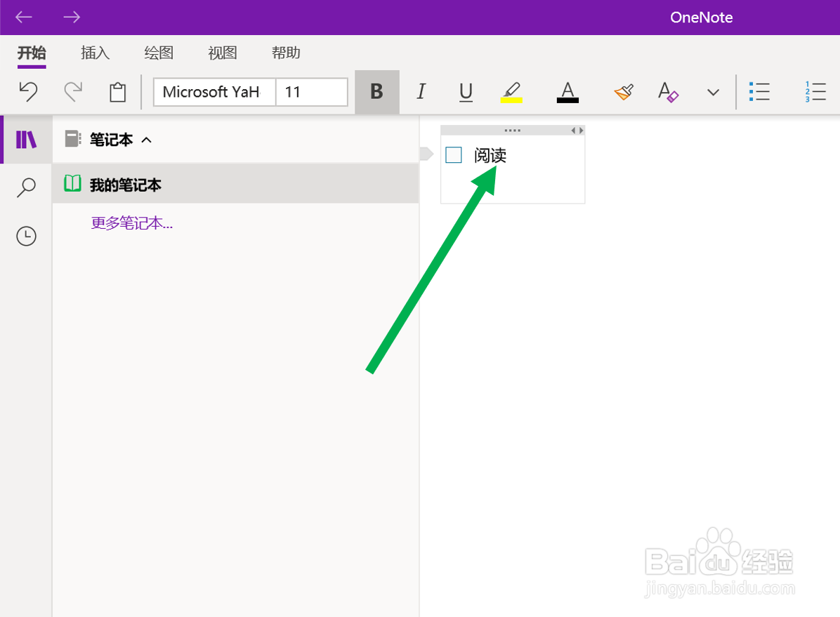Apply black font color
Screen dimensions: 840x617
567,92
